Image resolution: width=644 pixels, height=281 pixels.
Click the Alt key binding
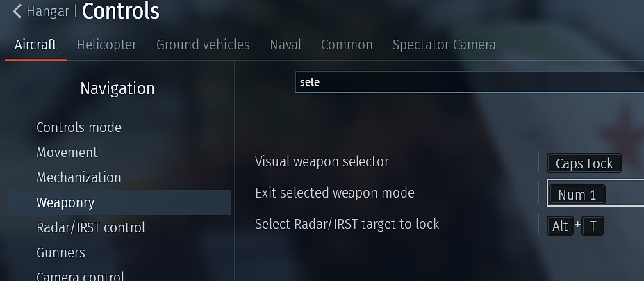[x=559, y=226]
